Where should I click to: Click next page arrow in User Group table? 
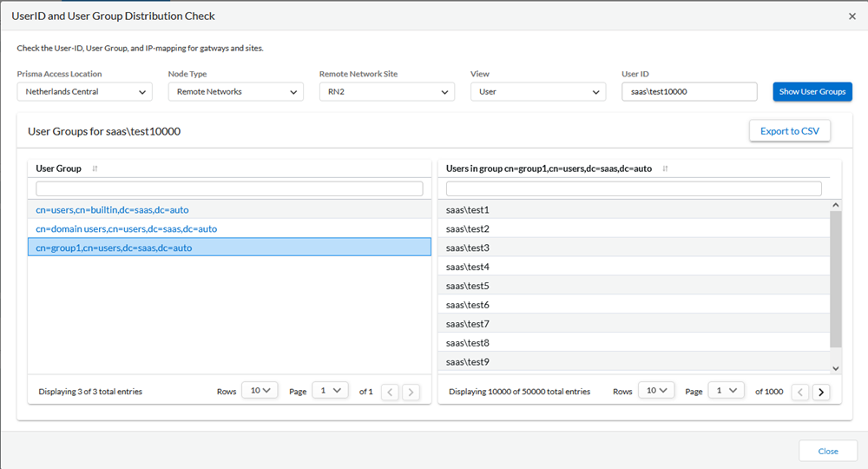[x=411, y=392]
